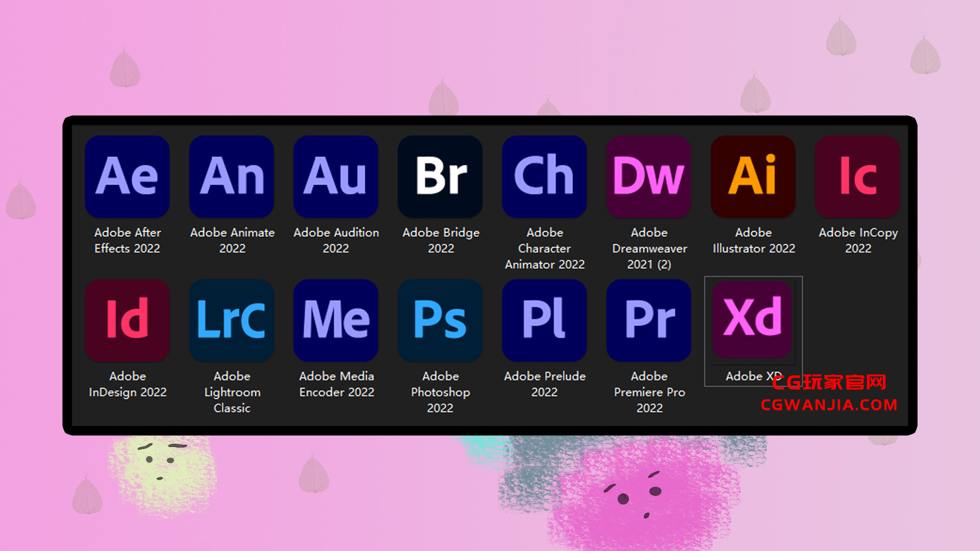This screenshot has height=551, width=980.
Task: Click the "Adobe Prelude 2022" label text
Action: point(545,384)
